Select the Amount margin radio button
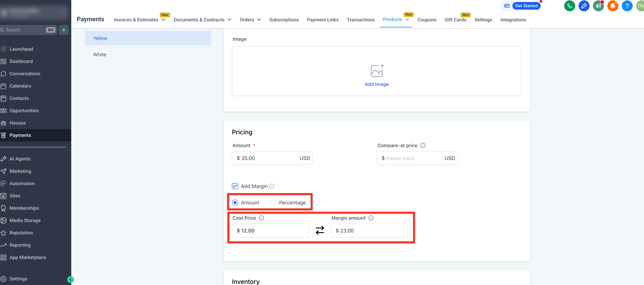The image size is (644, 285). coord(235,203)
